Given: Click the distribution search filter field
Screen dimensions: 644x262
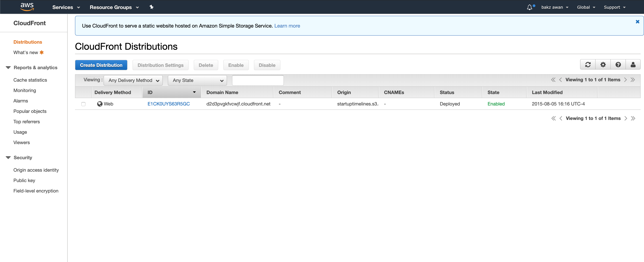Looking at the screenshot, I should (258, 80).
